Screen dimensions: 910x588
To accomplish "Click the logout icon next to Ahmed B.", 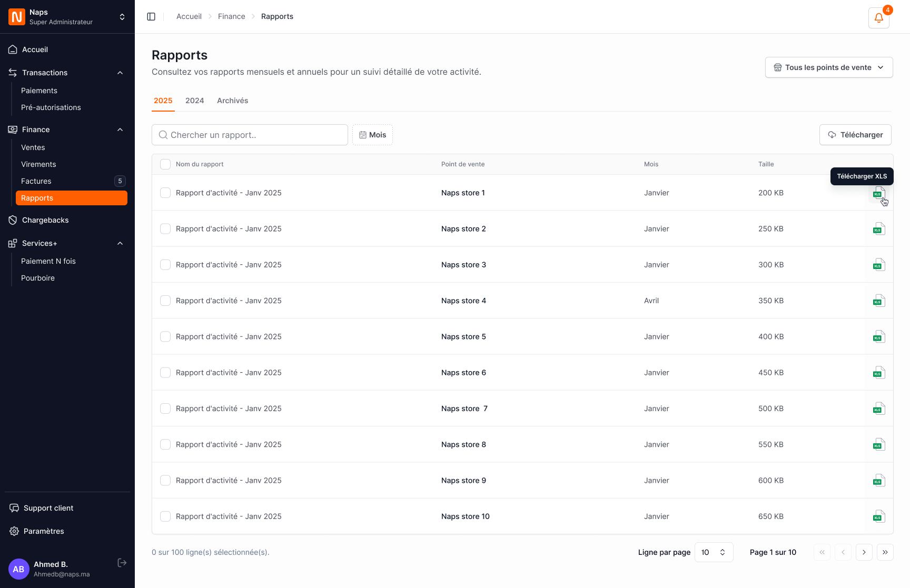I will click(122, 563).
